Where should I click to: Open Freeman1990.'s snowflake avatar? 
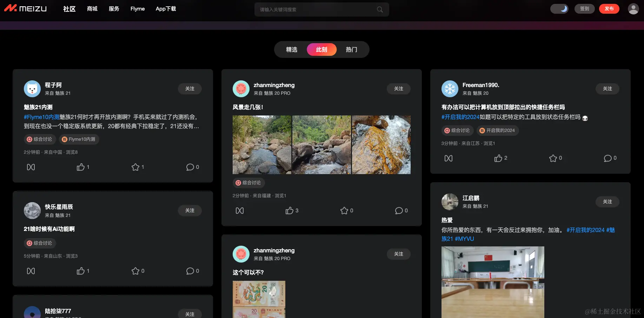coord(450,89)
